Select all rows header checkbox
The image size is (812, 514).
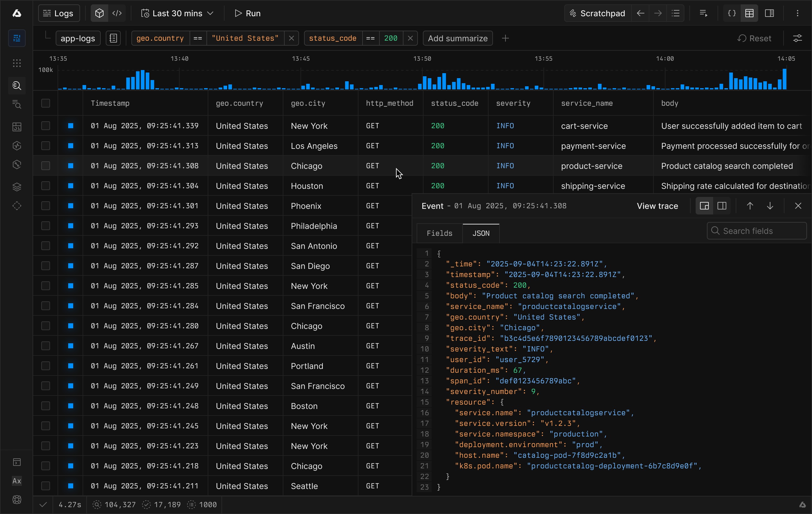46,103
